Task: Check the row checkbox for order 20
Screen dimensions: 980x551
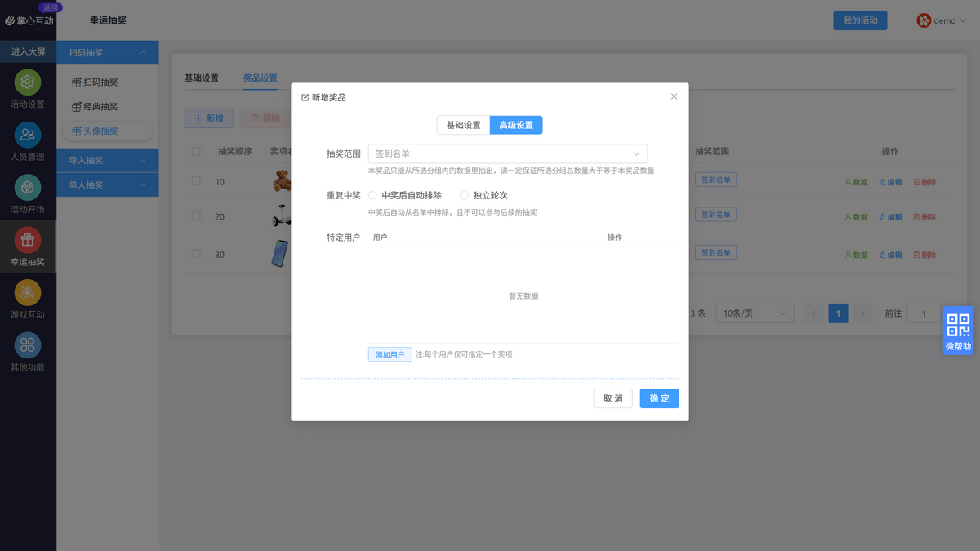Action: 196,216
